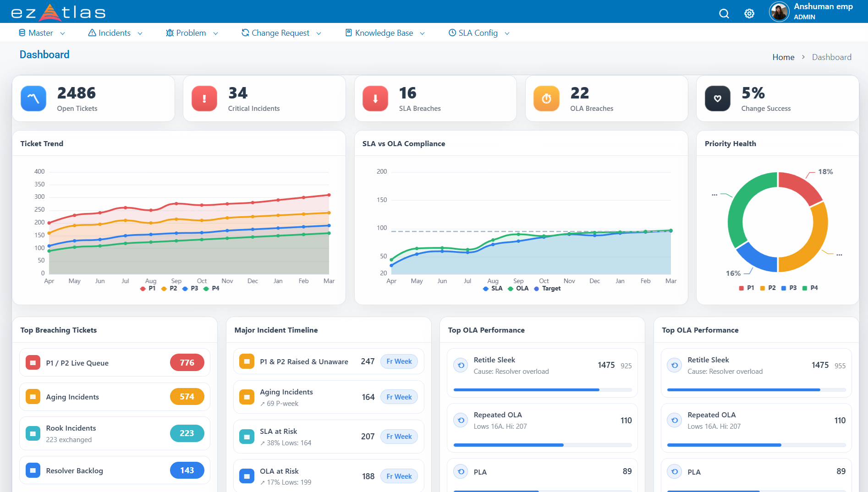This screenshot has width=868, height=492.
Task: Click the Critical Incidents red exclamation icon
Action: tap(204, 98)
